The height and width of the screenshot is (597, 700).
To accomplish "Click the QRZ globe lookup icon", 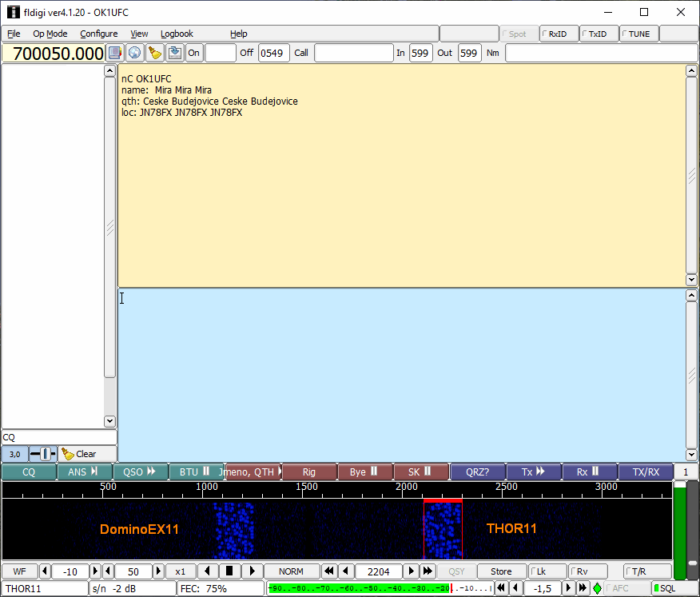I will (135, 53).
